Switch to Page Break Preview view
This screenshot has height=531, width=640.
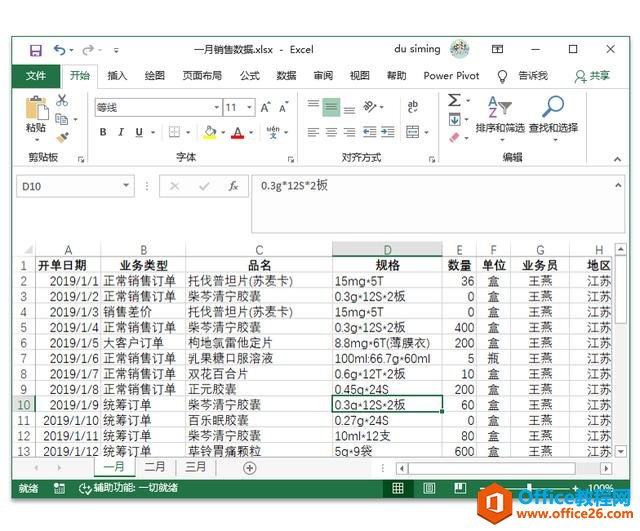point(460,488)
